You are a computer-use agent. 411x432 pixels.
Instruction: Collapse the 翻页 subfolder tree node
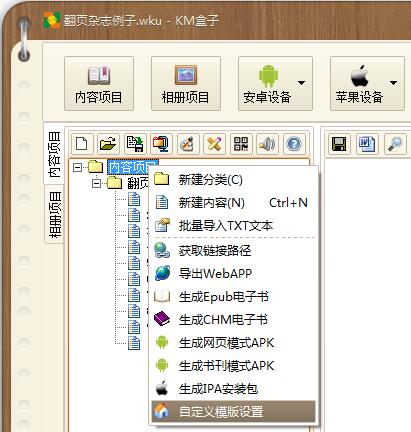(96, 183)
